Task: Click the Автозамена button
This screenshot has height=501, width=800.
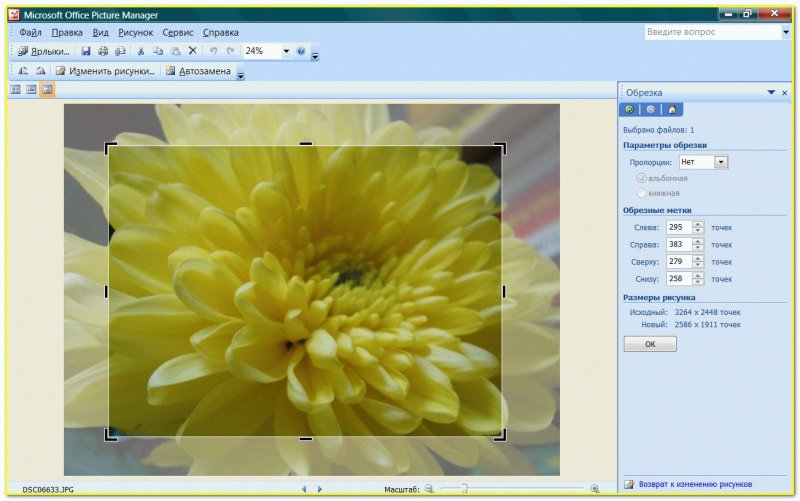Action: 198,71
